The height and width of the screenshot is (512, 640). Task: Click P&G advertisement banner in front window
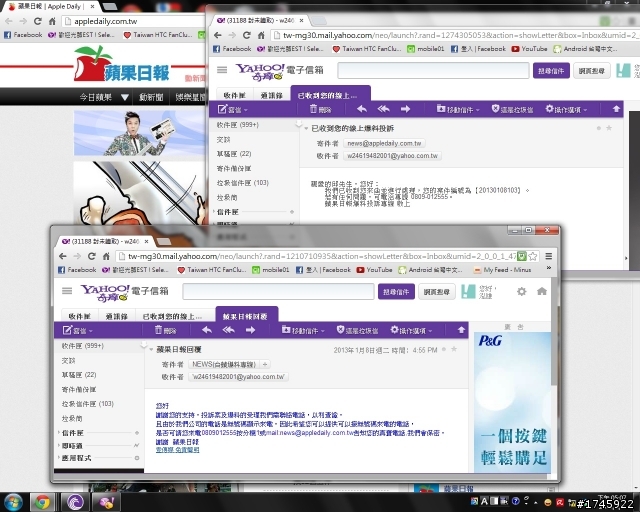[512, 403]
